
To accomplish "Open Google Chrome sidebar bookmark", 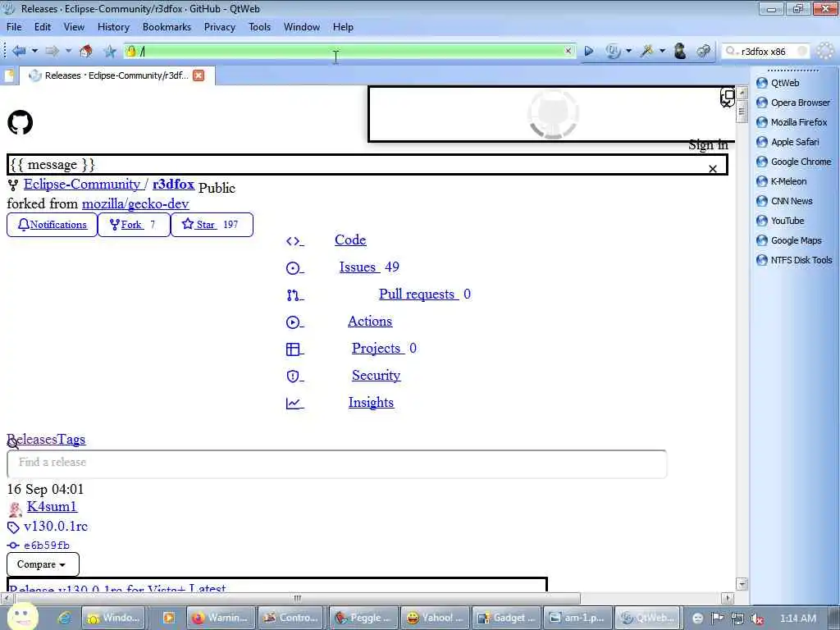I will (x=801, y=162).
